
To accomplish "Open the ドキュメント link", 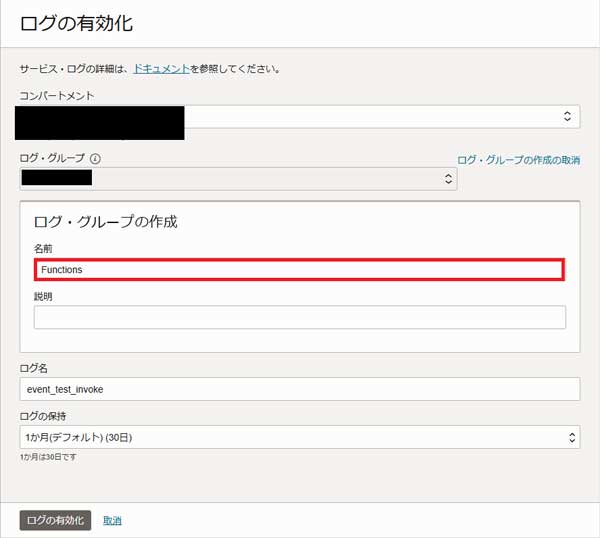I will pos(161,69).
